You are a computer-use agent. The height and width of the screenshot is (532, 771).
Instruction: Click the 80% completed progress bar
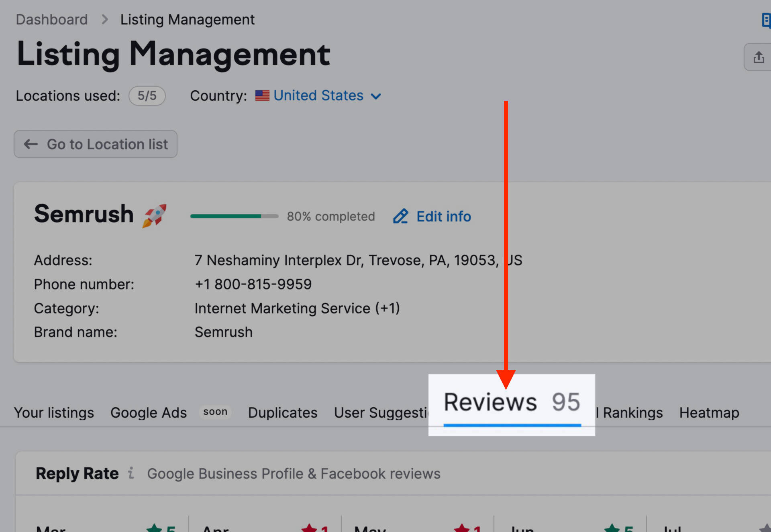tap(234, 216)
